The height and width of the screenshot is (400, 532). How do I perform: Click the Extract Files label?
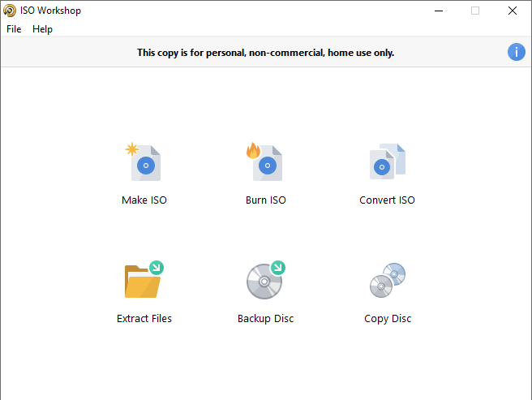click(x=144, y=319)
